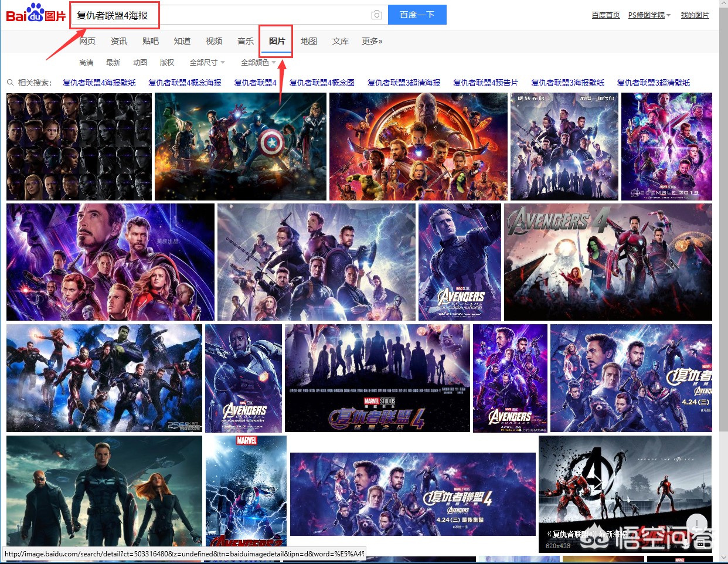Open the orange Thanos Infinity War poster thumbnail
Viewport: 728px width, 564px height.
pyautogui.click(x=419, y=147)
